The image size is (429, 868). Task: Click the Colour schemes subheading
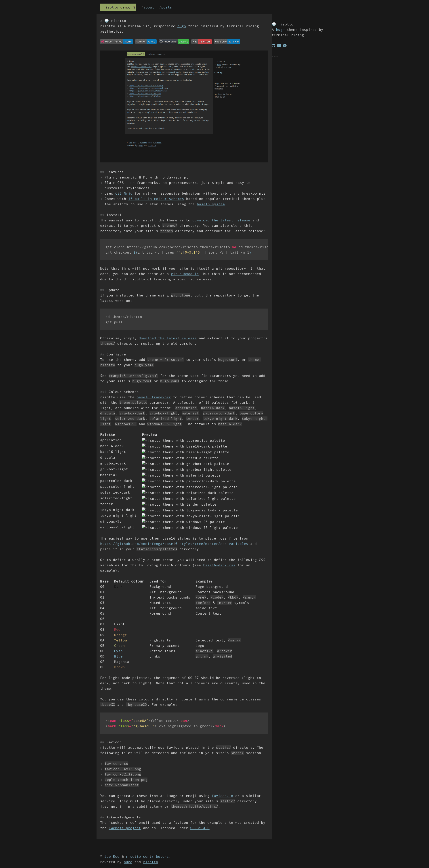tap(119, 392)
